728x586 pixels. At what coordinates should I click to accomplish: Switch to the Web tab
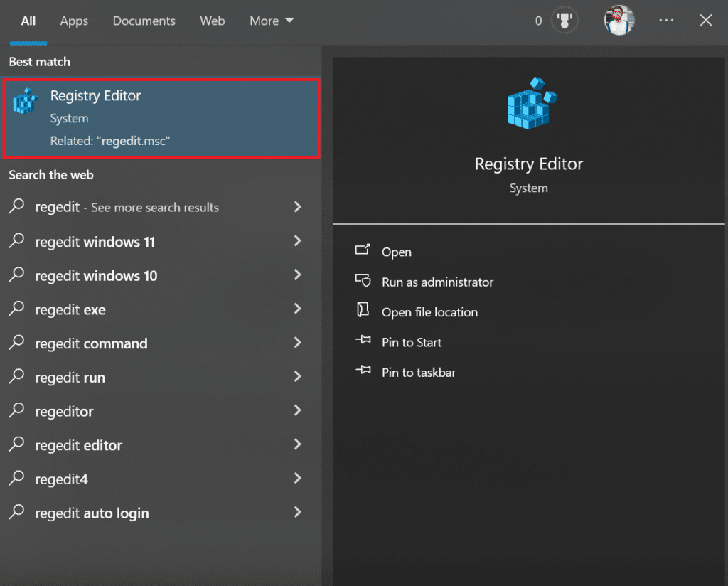212,21
